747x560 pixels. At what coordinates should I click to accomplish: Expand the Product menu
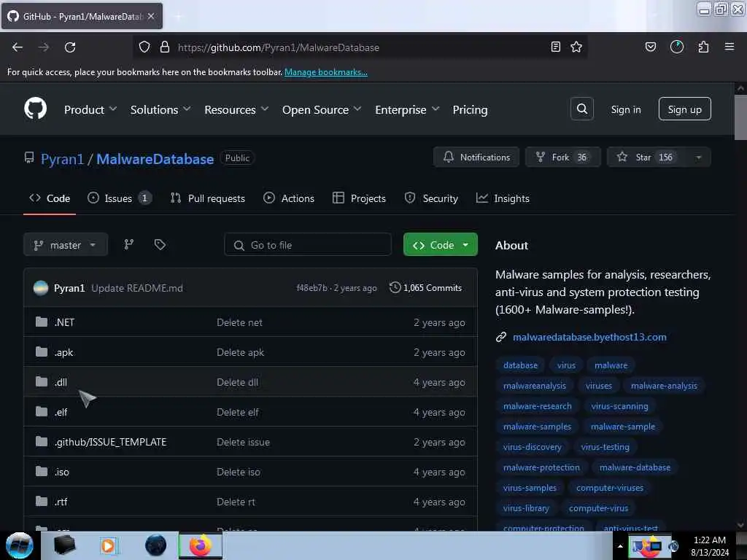[90, 110]
